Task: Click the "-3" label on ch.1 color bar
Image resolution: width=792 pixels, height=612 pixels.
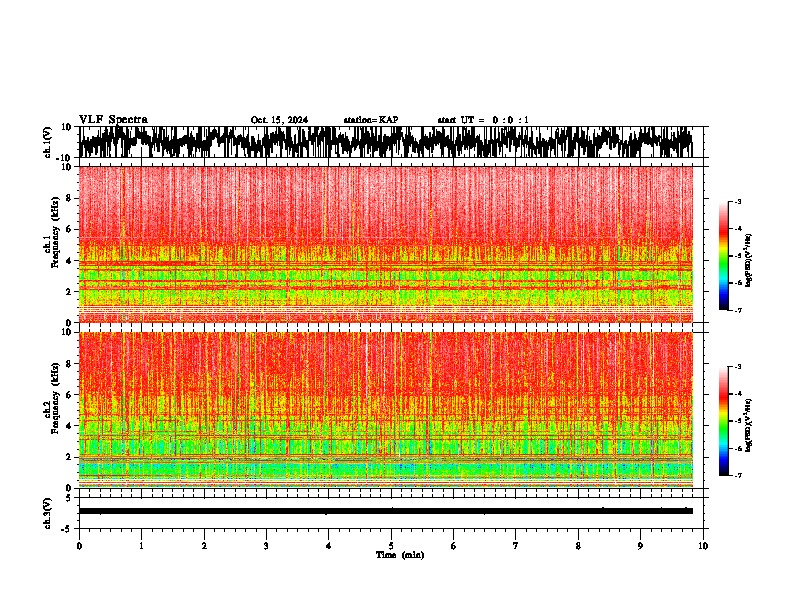Action: point(738,202)
